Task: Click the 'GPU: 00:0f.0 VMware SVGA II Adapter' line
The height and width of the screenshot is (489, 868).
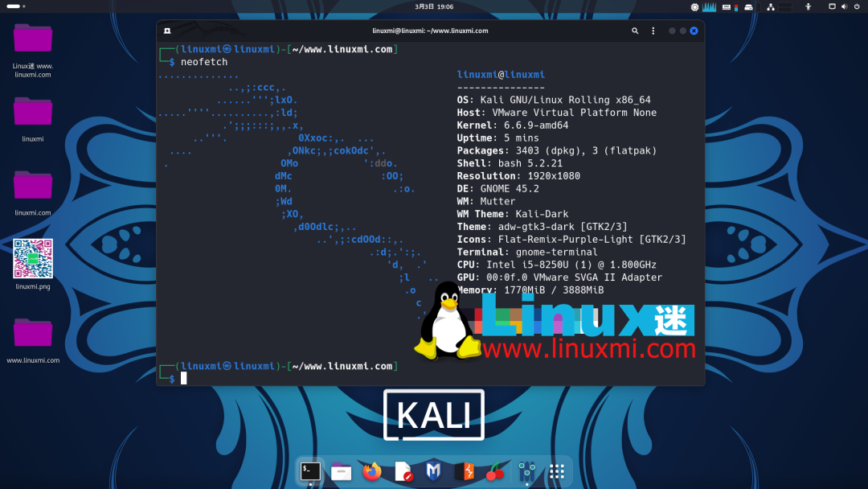Action: coord(559,277)
